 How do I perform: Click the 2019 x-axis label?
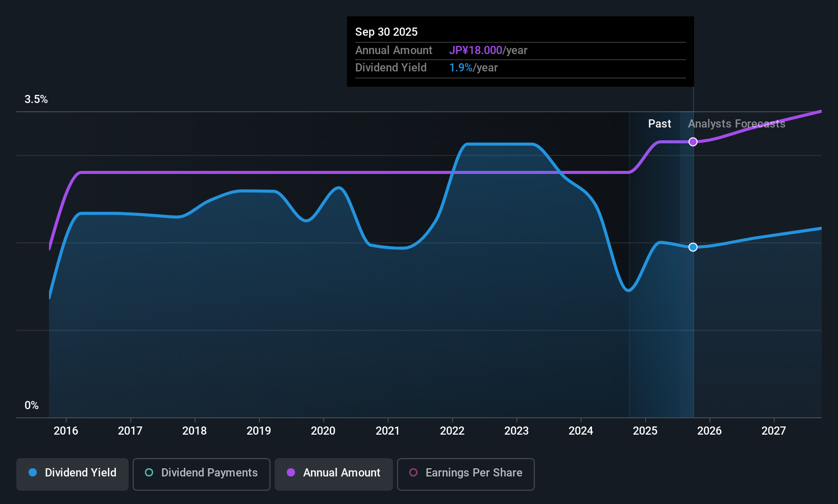pos(259,431)
